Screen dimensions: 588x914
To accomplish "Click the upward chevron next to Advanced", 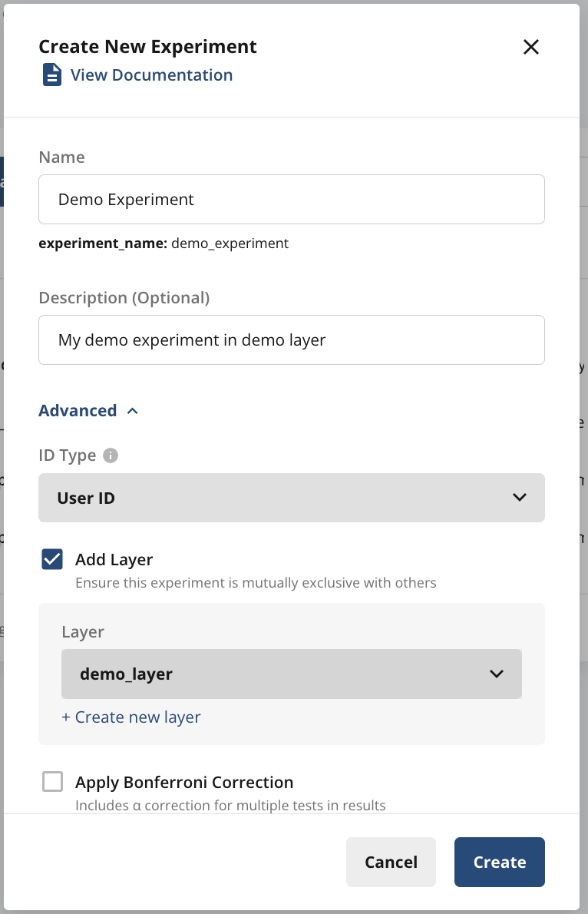I will coord(131,410).
